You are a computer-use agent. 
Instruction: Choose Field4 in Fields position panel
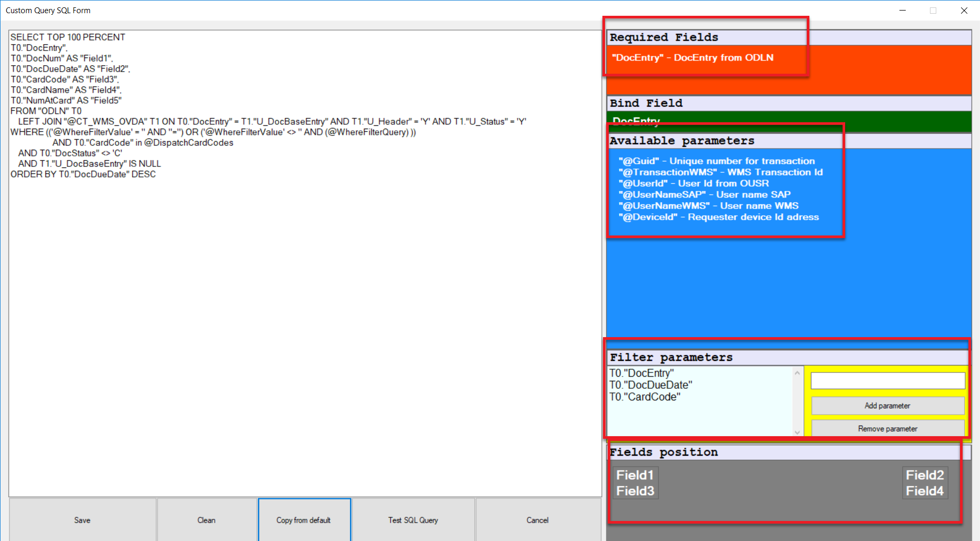pos(924,491)
